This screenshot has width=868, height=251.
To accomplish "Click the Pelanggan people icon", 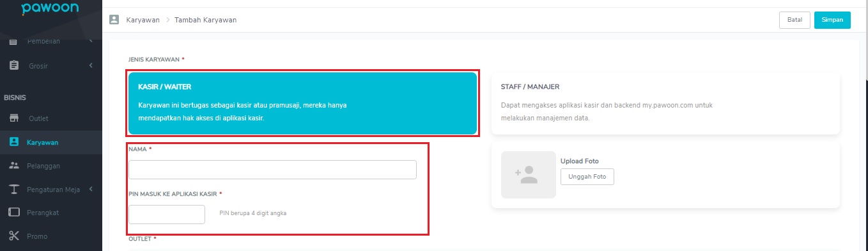I will pos(14,166).
